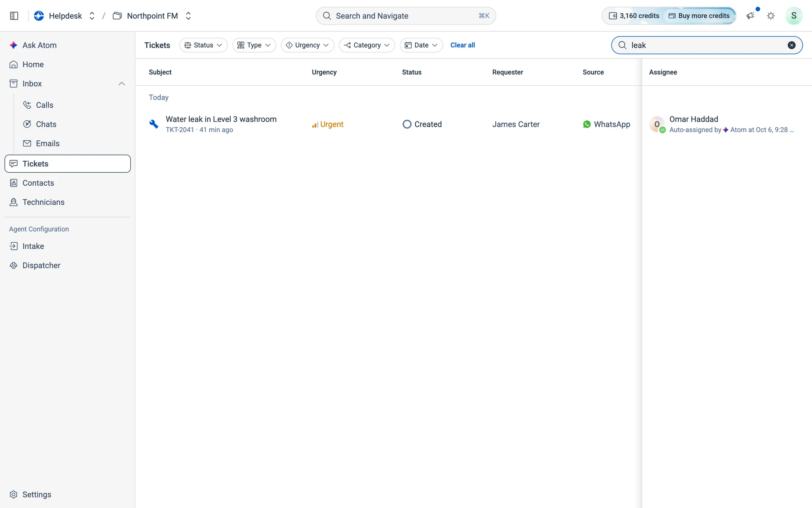The width and height of the screenshot is (812, 508).
Task: Open user avatar S menu
Action: [794, 16]
